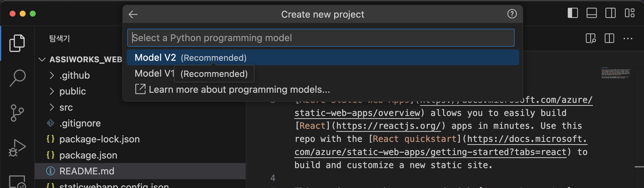Focus the Python programming model input field
Image resolution: width=644 pixels, height=188 pixels.
pyautogui.click(x=321, y=38)
